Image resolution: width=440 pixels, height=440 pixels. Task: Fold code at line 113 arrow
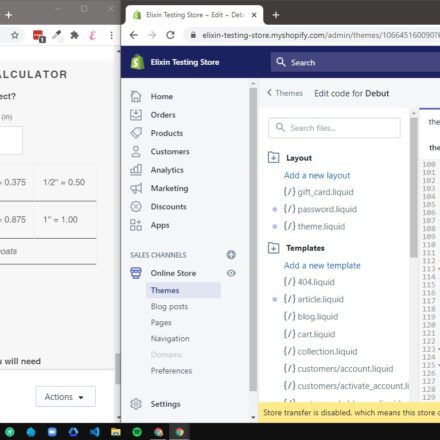click(438, 269)
